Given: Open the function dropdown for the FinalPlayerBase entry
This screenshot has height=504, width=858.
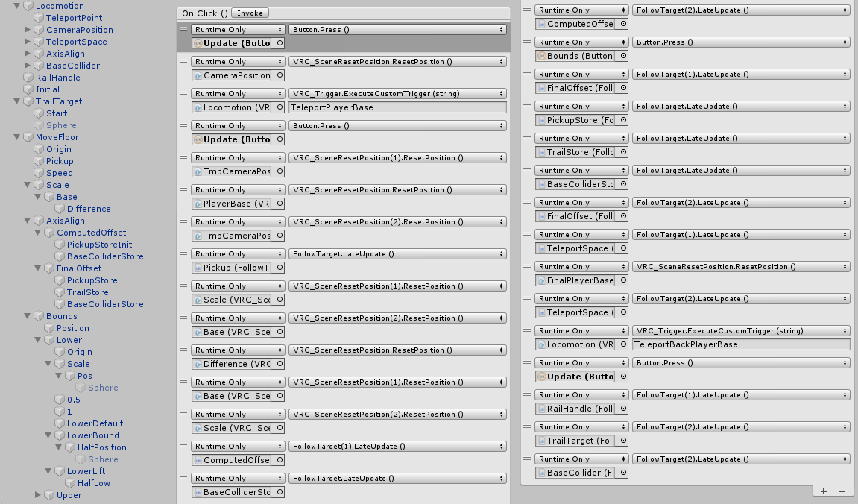Looking at the screenshot, I should tap(741, 267).
